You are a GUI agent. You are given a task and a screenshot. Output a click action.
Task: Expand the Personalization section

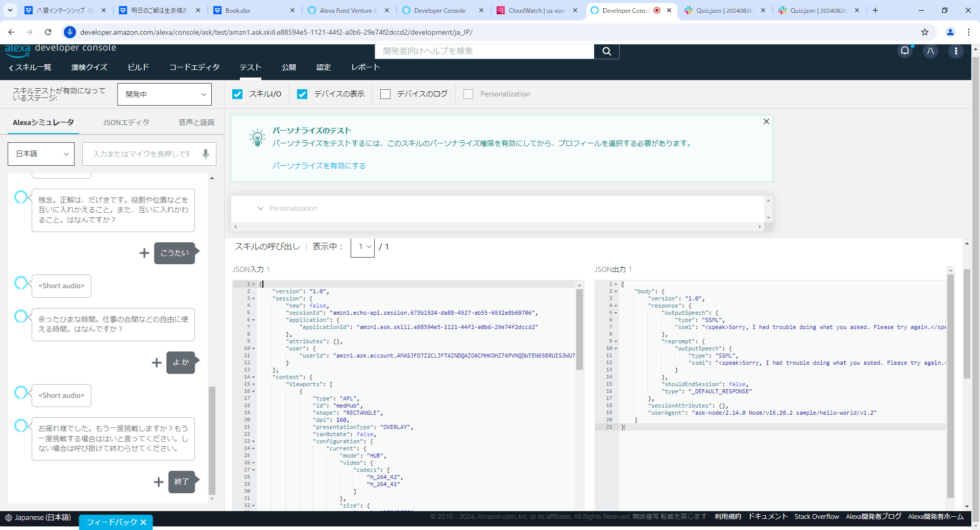tap(260, 208)
